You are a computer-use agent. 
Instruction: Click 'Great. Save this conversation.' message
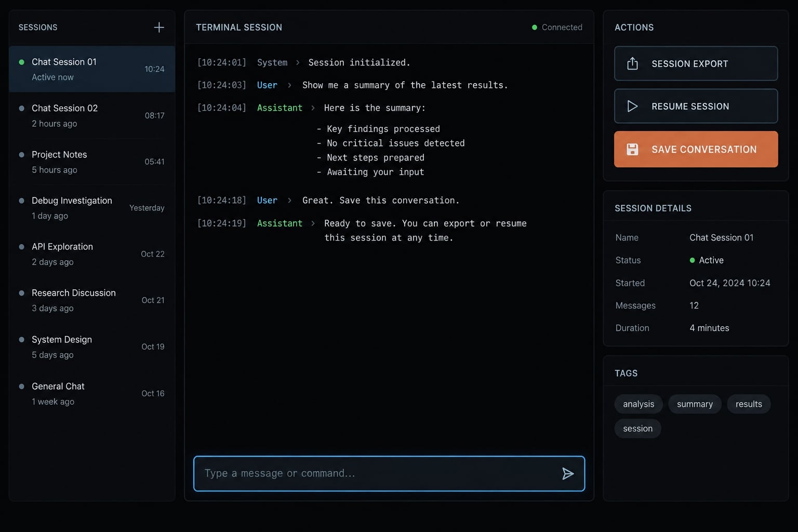pos(381,200)
